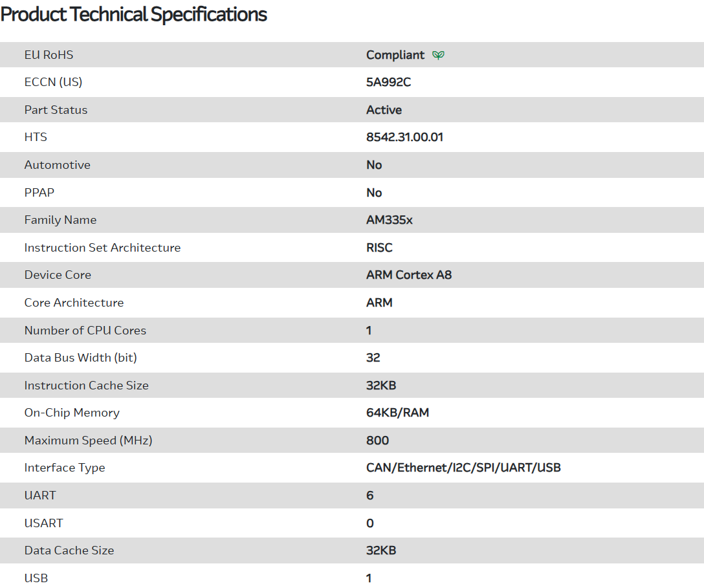Screen dimensions: 704x588
Task: Select the Core Architecture label
Action: click(74, 303)
